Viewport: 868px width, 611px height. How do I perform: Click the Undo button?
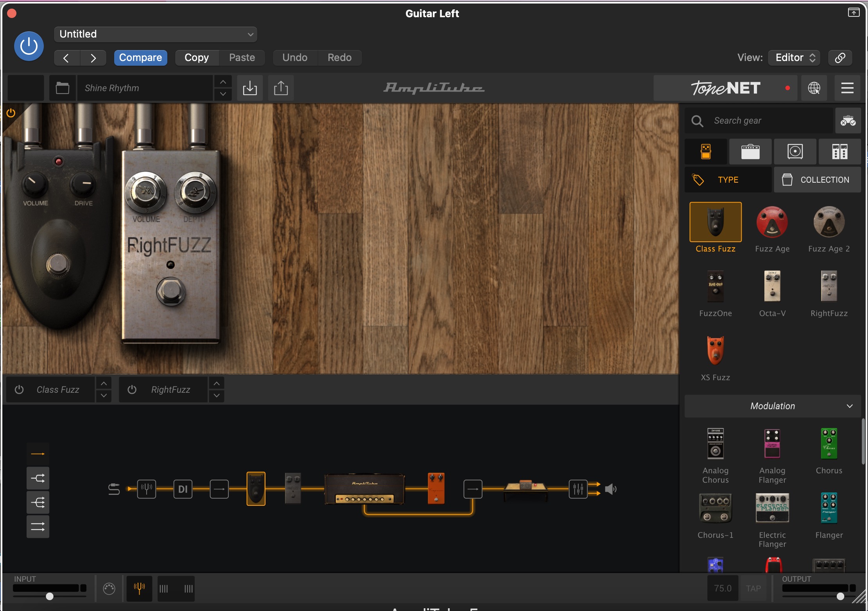(x=295, y=58)
